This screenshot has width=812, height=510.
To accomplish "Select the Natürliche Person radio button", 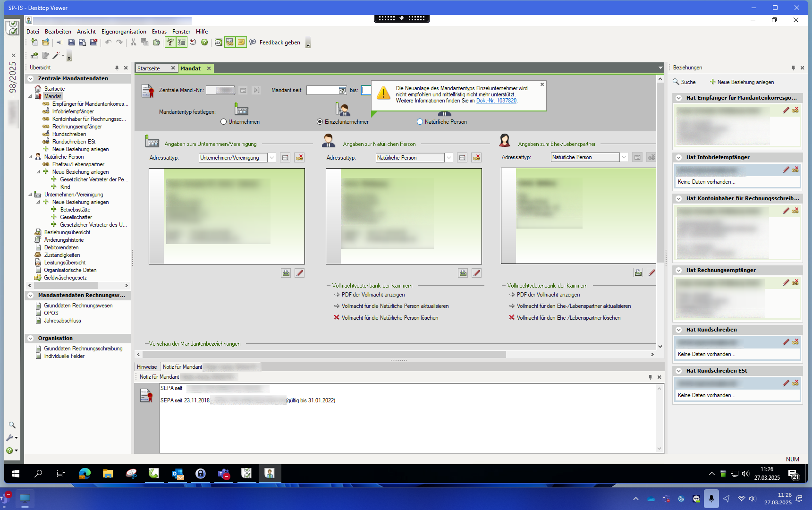I will click(x=420, y=122).
